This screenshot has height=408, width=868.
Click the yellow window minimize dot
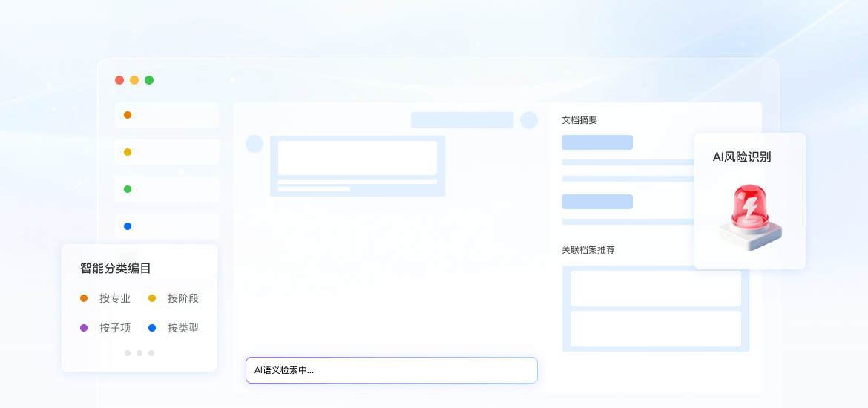point(134,80)
